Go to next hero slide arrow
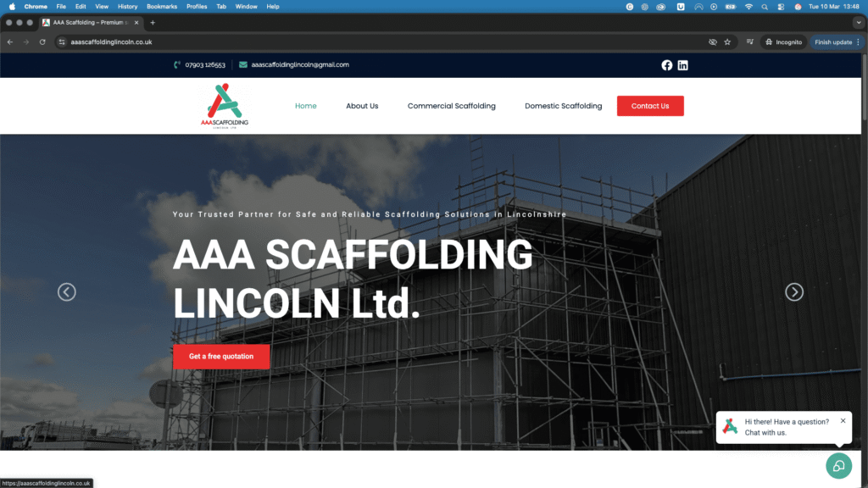The width and height of the screenshot is (868, 488). coord(793,292)
